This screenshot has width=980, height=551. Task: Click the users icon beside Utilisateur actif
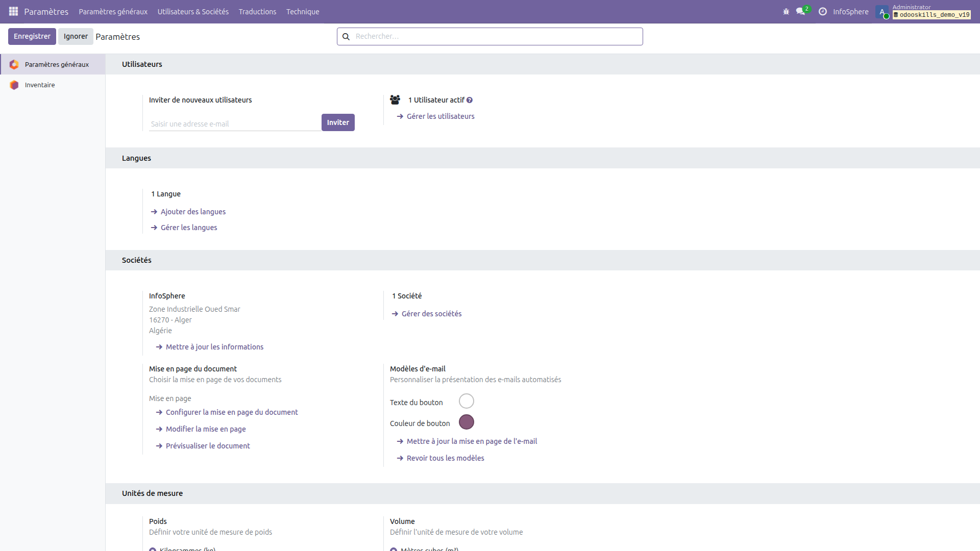(395, 99)
